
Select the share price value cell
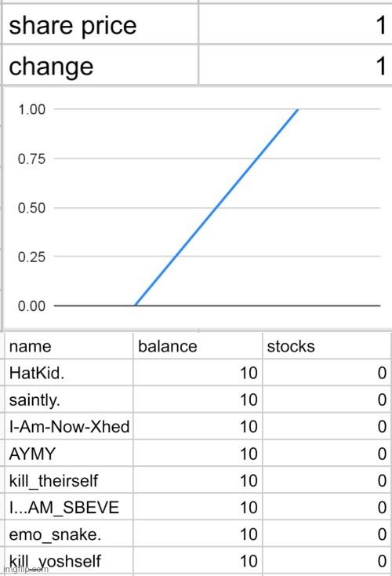pyautogui.click(x=296, y=25)
